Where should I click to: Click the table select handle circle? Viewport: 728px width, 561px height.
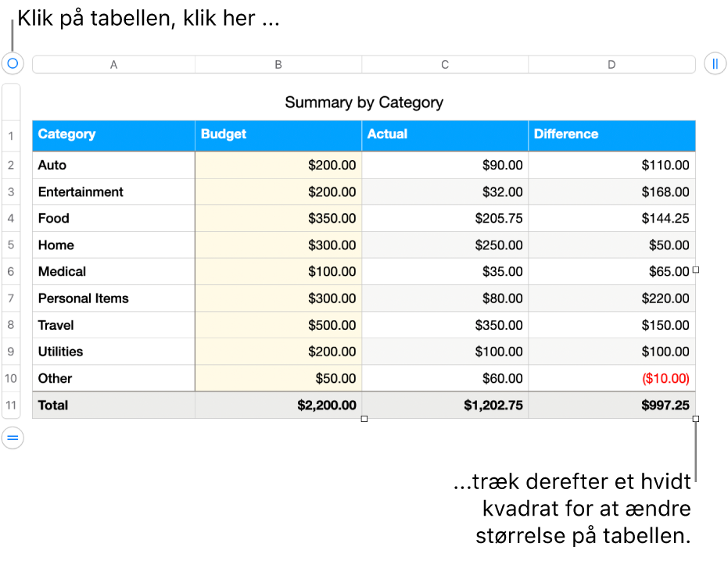[13, 63]
